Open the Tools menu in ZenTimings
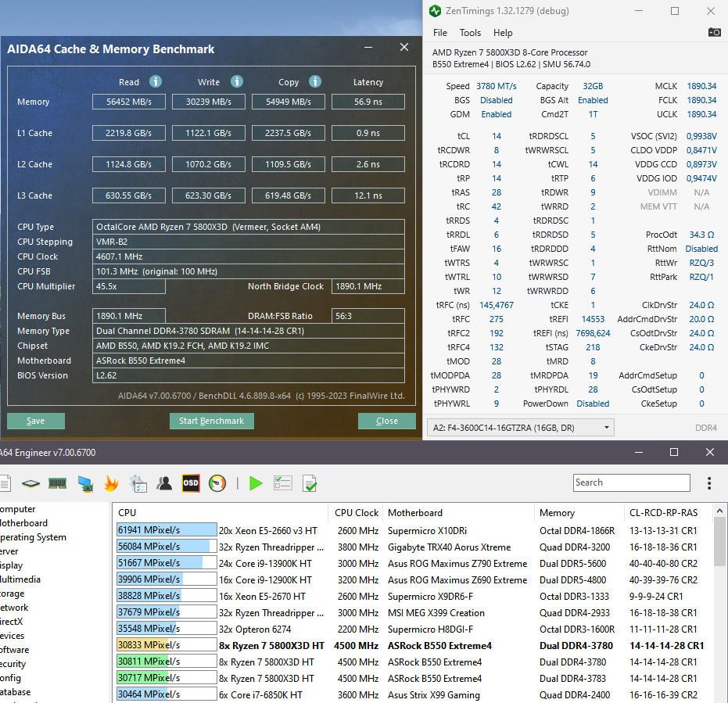This screenshot has width=728, height=703. click(470, 33)
